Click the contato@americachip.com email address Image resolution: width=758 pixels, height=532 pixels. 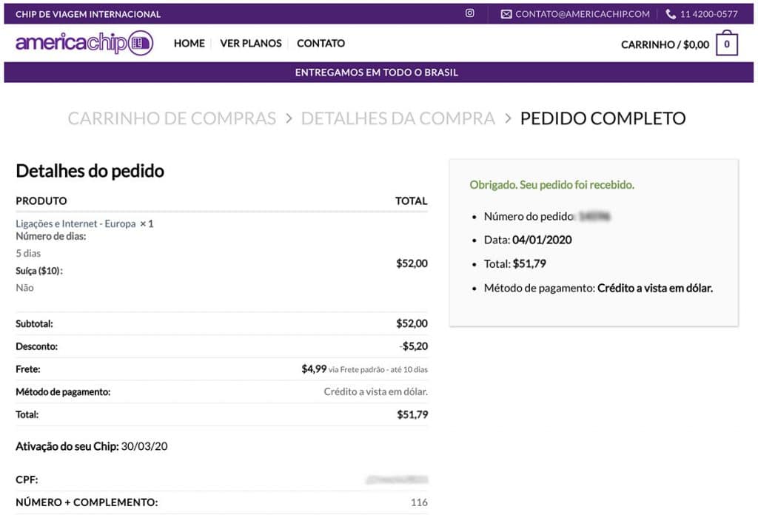tap(583, 14)
